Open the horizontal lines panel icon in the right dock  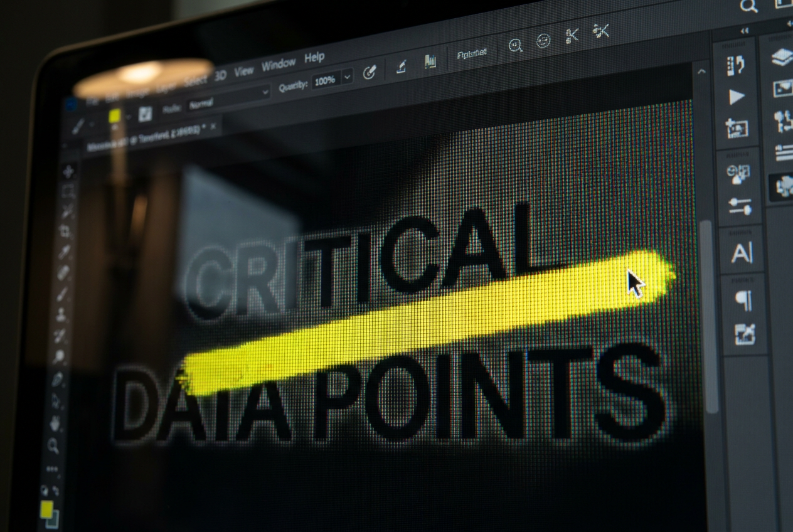(x=784, y=152)
